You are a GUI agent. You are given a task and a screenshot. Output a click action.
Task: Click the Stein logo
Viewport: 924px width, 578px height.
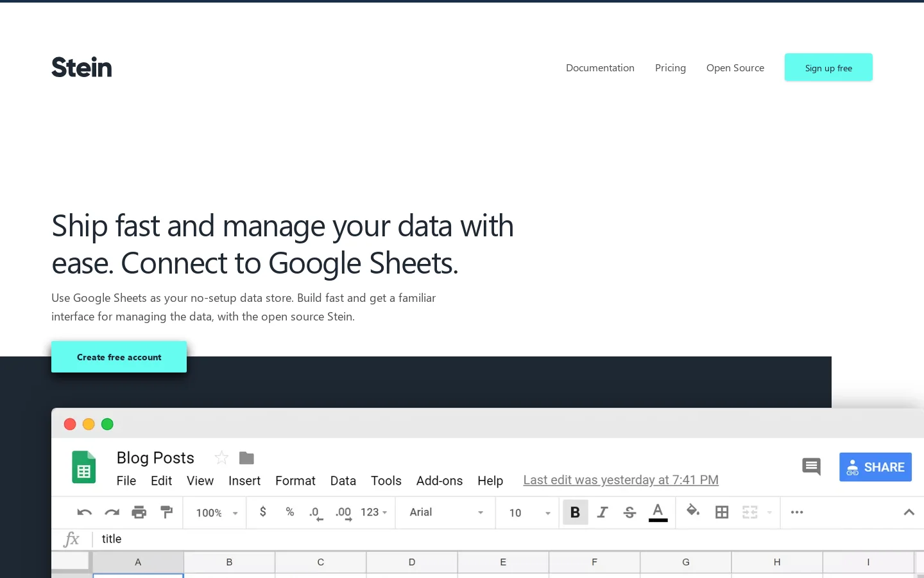pyautogui.click(x=81, y=67)
